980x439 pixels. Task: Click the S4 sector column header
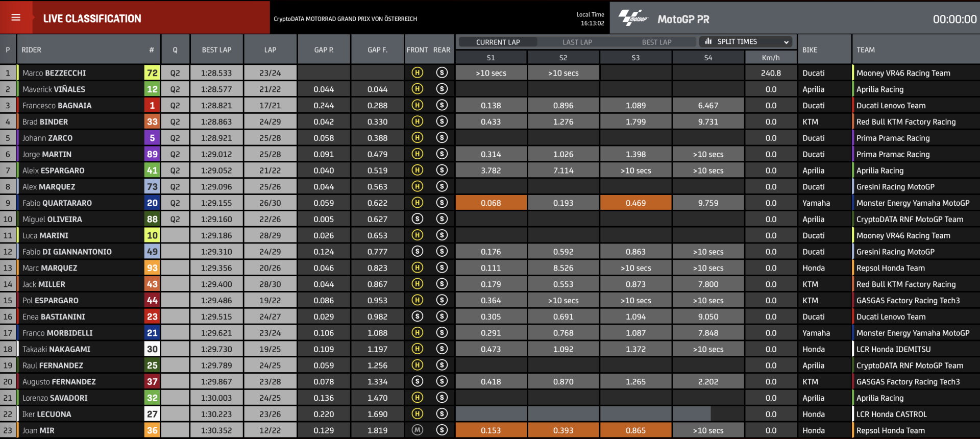(708, 58)
